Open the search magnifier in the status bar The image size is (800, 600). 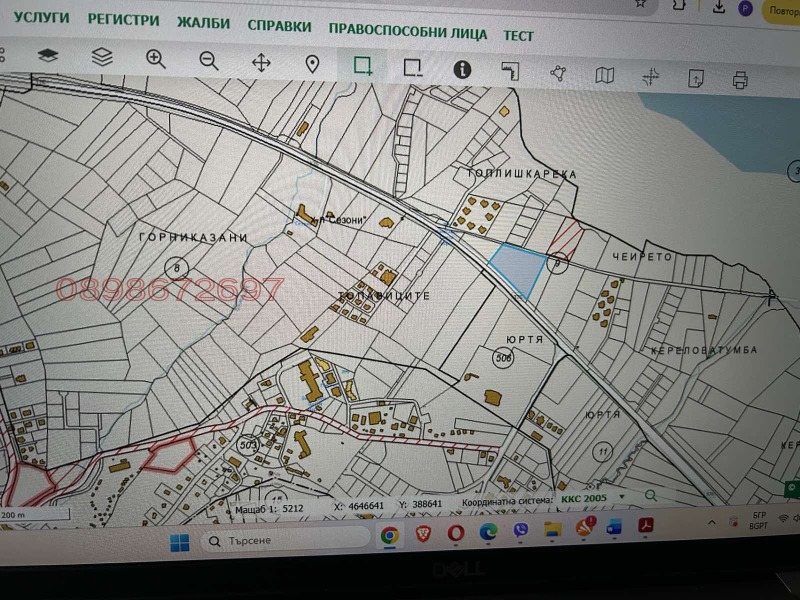point(651,493)
